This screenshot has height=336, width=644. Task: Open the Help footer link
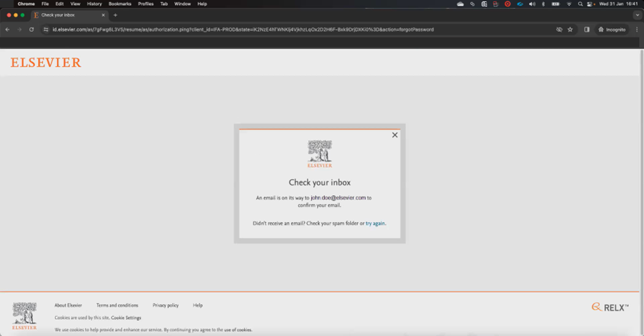pos(197,305)
